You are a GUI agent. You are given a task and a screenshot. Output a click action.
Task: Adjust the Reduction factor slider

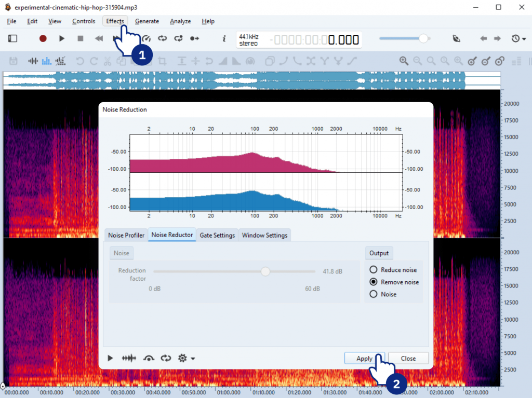point(234,271)
